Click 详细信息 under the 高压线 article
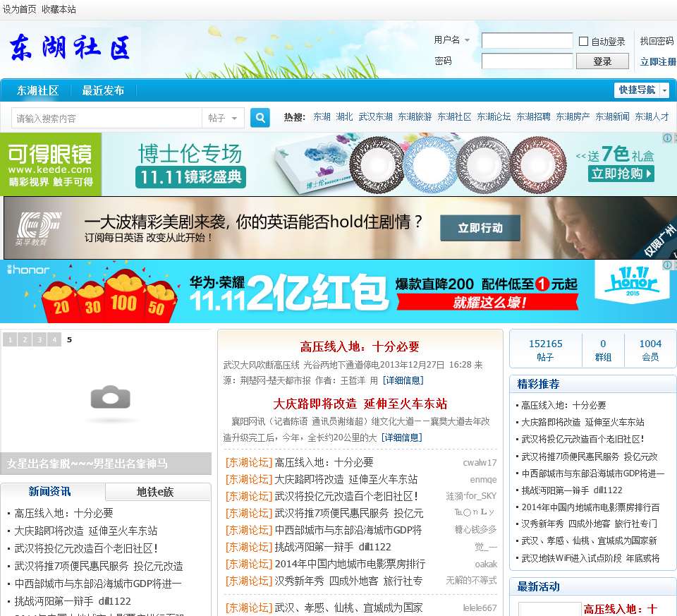Screen dimensions: 677x616 [403, 380]
